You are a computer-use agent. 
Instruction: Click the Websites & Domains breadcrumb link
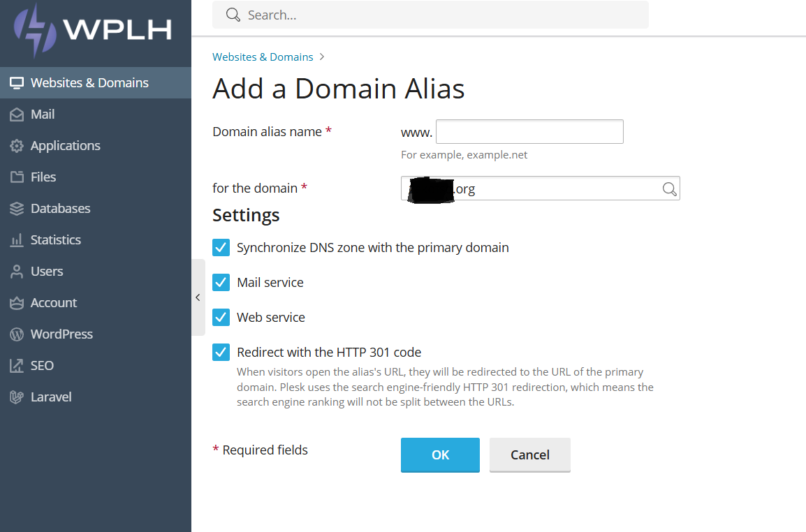point(263,57)
